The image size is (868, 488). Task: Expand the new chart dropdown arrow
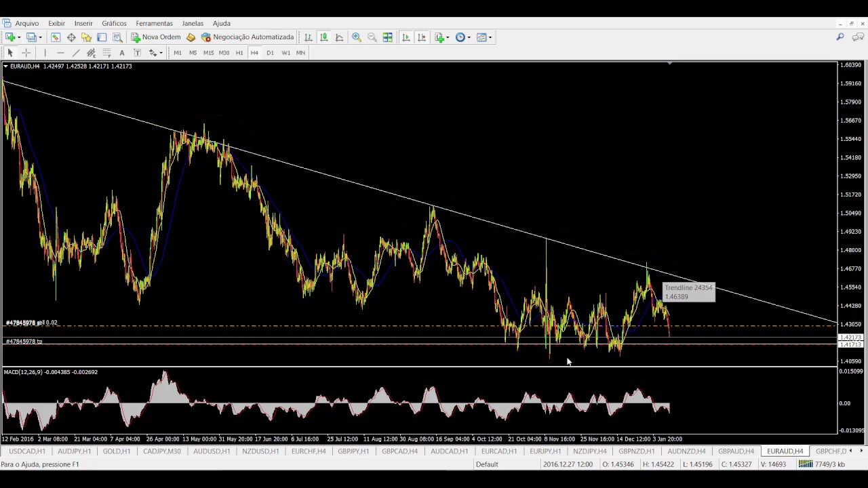click(x=19, y=37)
